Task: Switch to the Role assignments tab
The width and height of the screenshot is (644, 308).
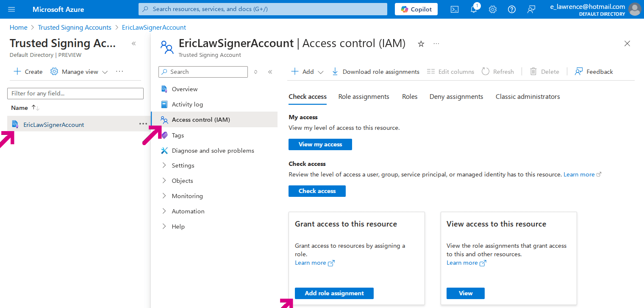Action: [x=364, y=97]
